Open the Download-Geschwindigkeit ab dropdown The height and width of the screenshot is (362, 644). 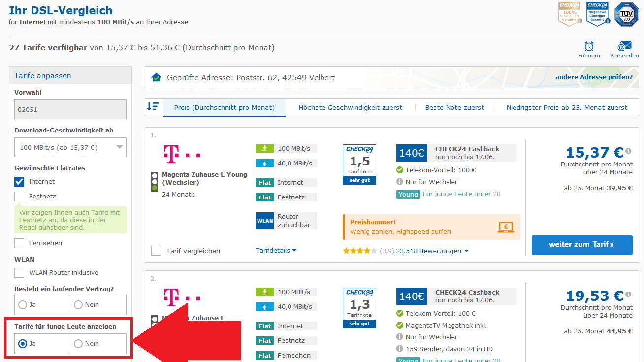coord(70,147)
